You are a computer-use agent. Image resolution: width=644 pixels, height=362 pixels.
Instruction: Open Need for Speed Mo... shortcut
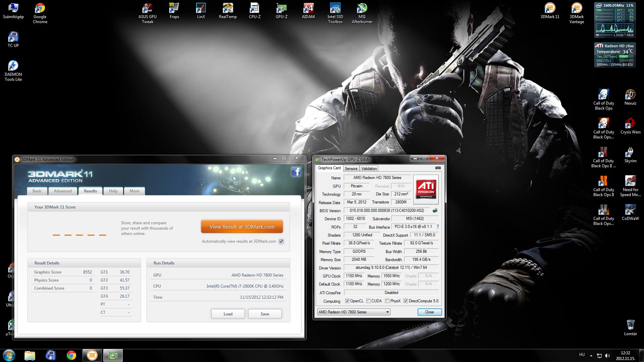tap(630, 186)
